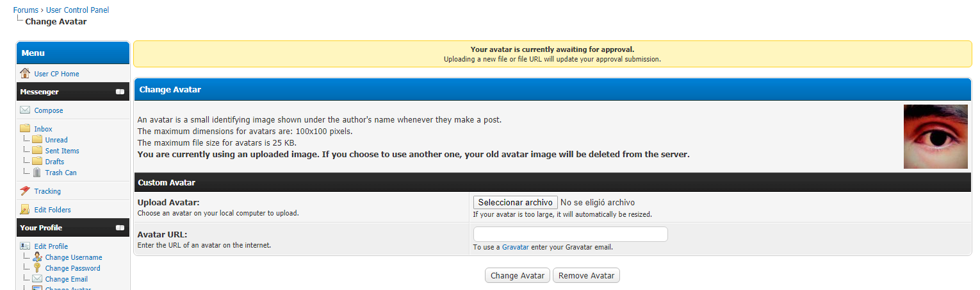Click the Compose envelope icon

[25, 110]
